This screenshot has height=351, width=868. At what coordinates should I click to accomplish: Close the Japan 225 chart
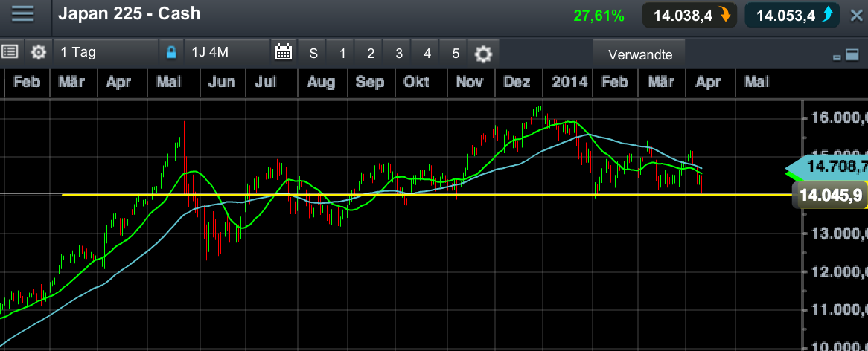(x=856, y=16)
